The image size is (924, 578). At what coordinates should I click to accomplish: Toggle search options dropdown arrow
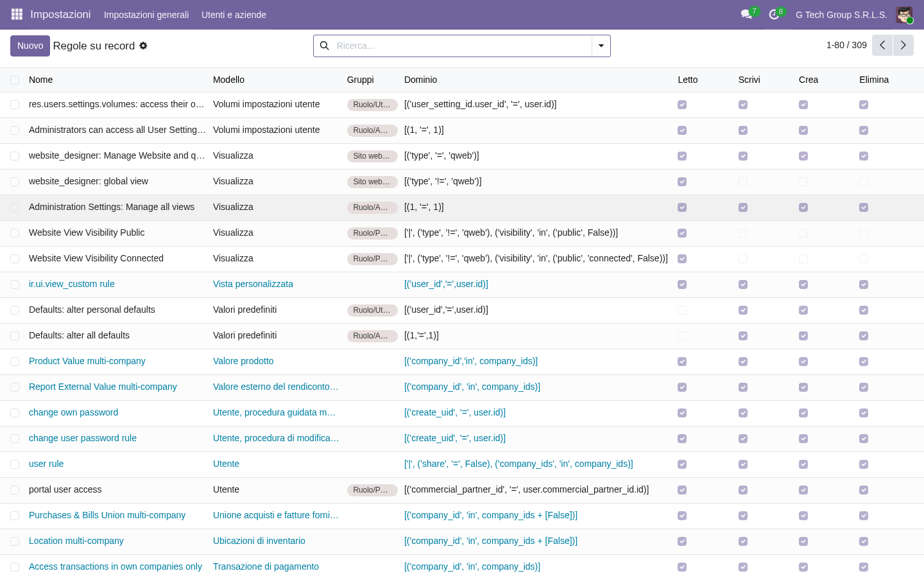(601, 46)
